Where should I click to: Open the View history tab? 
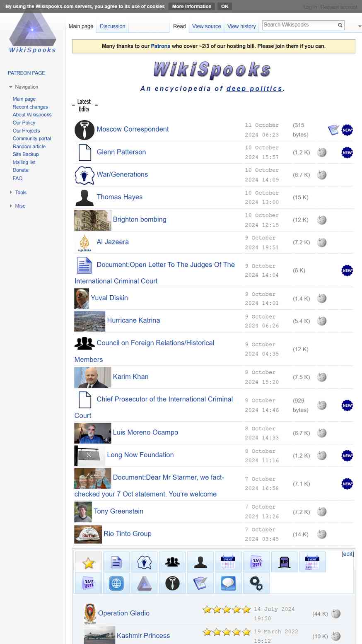pos(241,26)
